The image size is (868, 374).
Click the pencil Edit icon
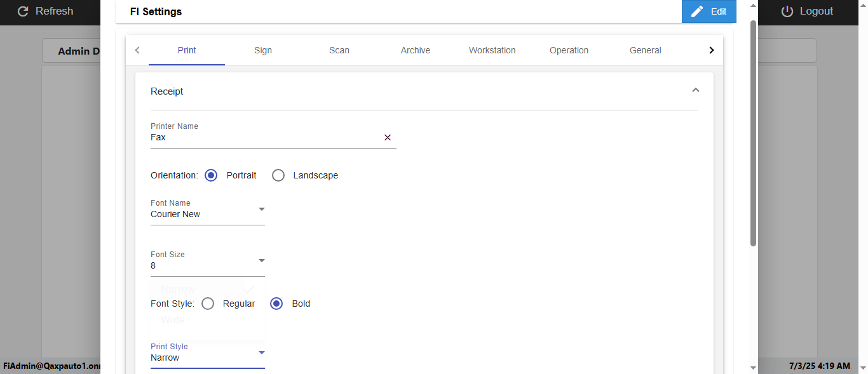point(697,11)
